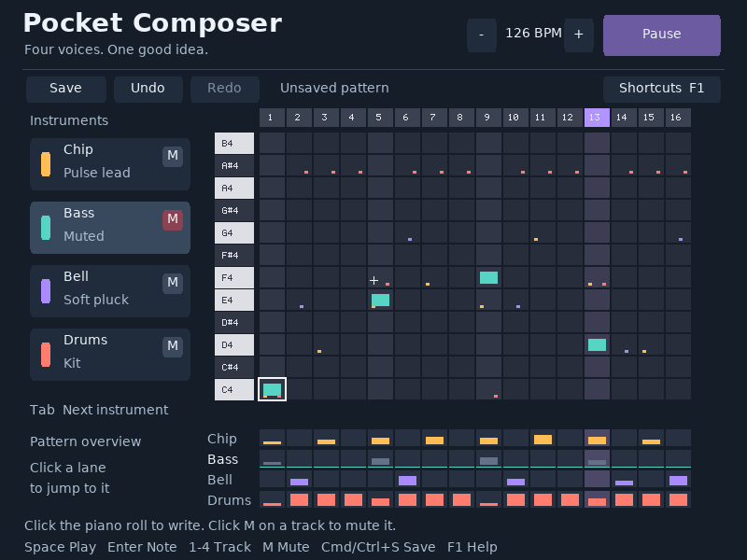Select the teal F4 note at step 9
This screenshot has width=747, height=560.
click(x=488, y=277)
